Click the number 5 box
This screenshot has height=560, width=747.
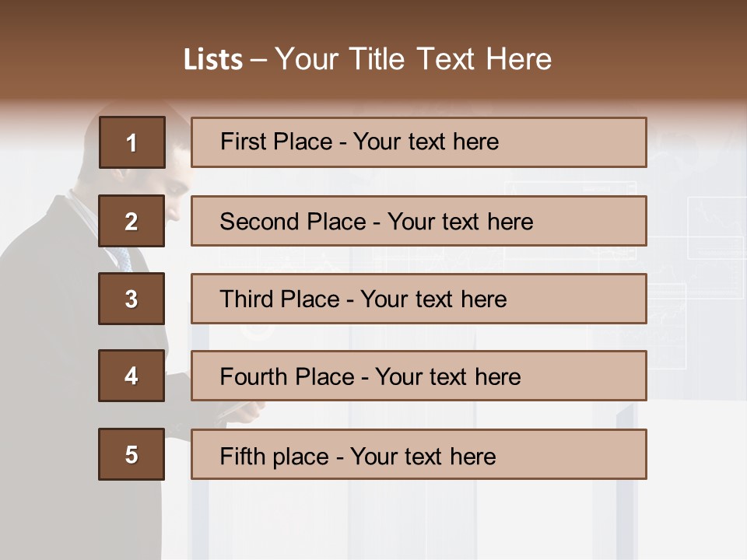[132, 454]
